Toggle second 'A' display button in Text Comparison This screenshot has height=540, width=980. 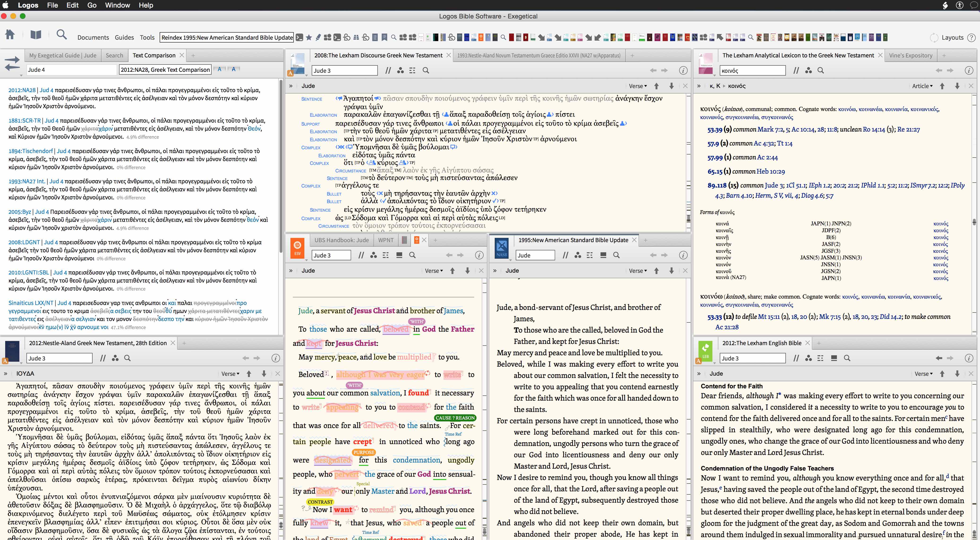234,69
